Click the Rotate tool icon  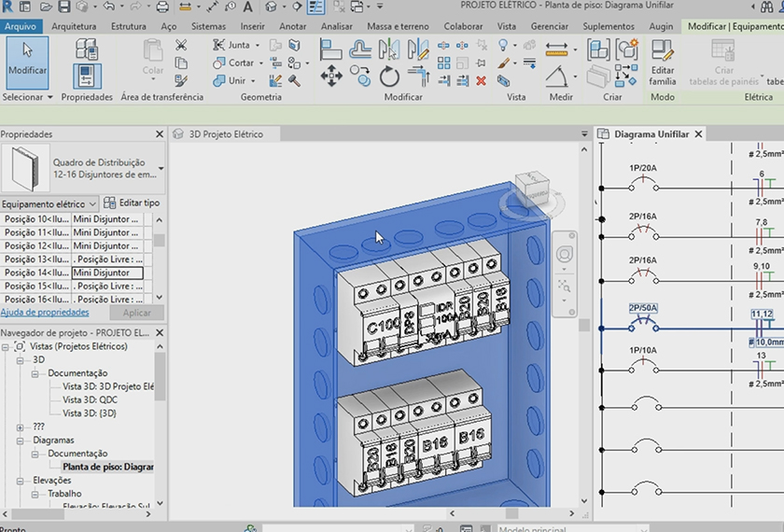389,77
